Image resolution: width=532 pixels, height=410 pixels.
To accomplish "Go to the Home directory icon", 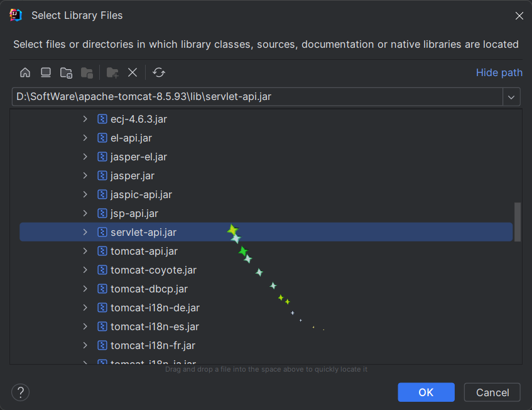I will (x=25, y=72).
